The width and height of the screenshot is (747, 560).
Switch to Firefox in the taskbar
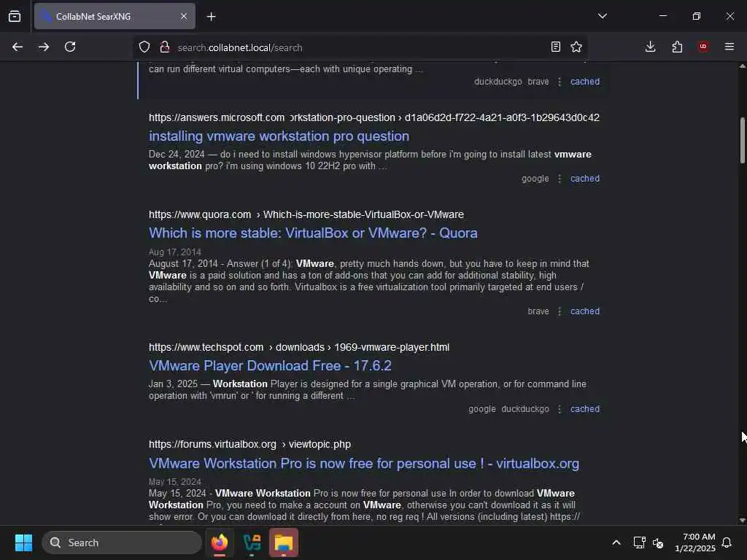[x=220, y=542]
